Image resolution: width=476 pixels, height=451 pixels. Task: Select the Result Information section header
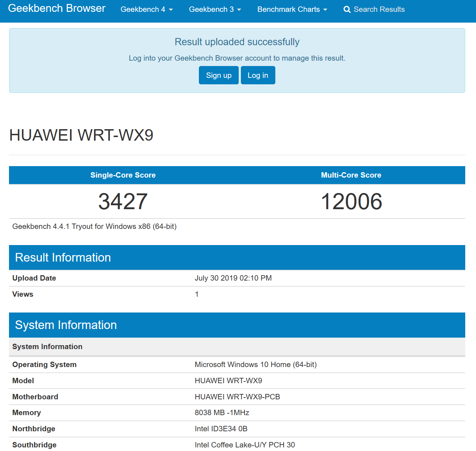(237, 258)
